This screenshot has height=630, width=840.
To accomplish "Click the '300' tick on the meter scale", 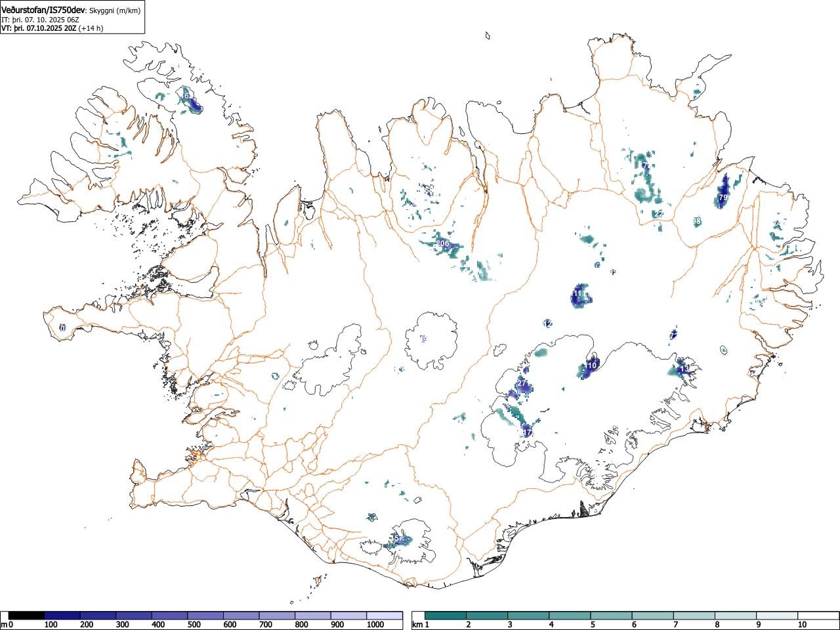I will pos(122,625).
